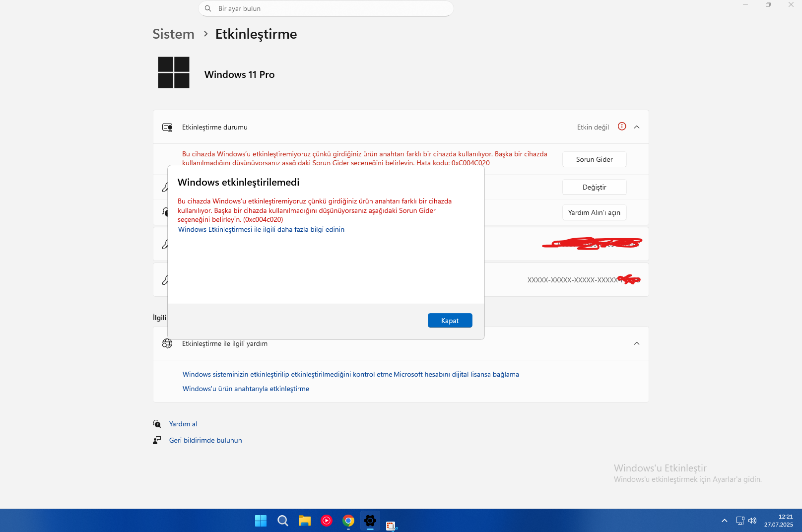Click the Yardım al link

[x=183, y=424]
